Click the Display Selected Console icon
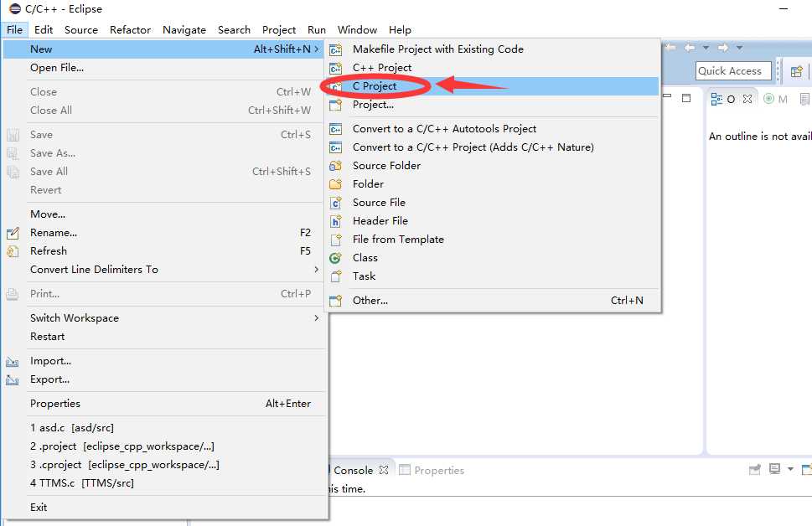 [775, 469]
